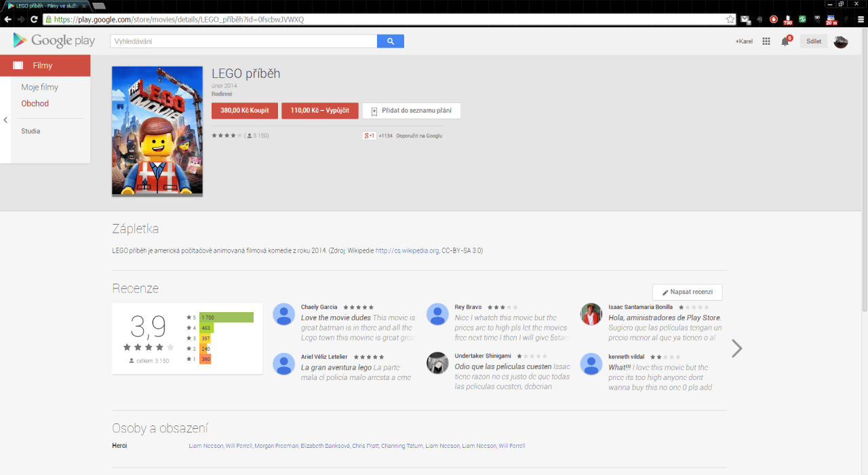Open a new browser tab
The height and width of the screenshot is (475, 868).
pyautogui.click(x=99, y=6)
